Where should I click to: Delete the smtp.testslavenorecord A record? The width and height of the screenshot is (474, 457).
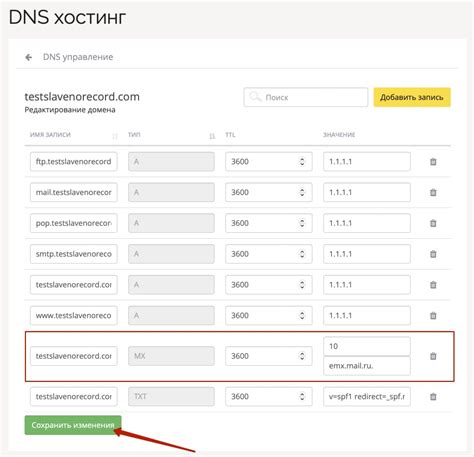[433, 254]
